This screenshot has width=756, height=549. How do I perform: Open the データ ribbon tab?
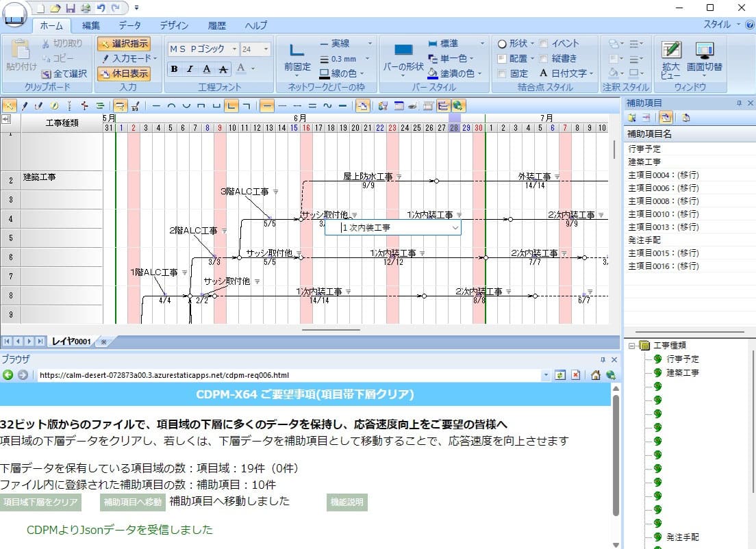point(129,25)
